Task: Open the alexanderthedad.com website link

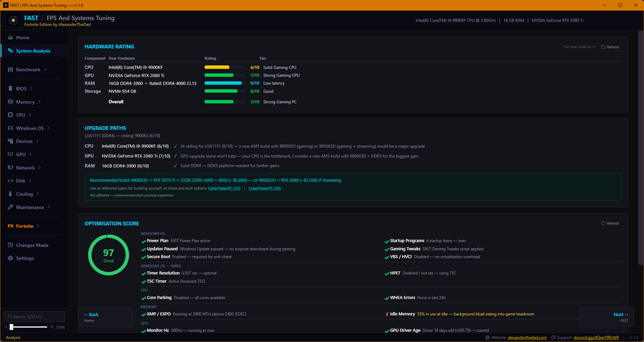Action: pyautogui.click(x=527, y=338)
